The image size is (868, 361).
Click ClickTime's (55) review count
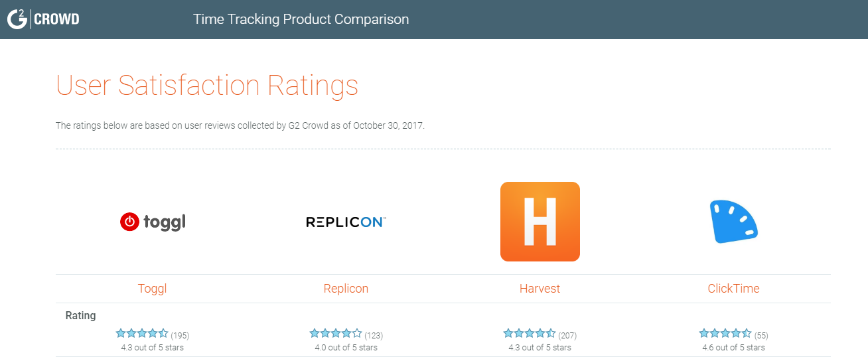point(761,335)
